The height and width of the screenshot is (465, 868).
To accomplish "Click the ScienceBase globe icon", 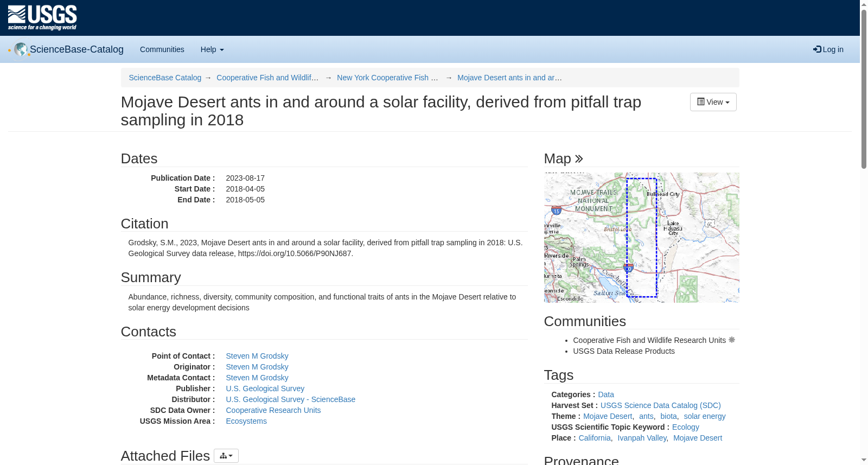I will tap(21, 49).
